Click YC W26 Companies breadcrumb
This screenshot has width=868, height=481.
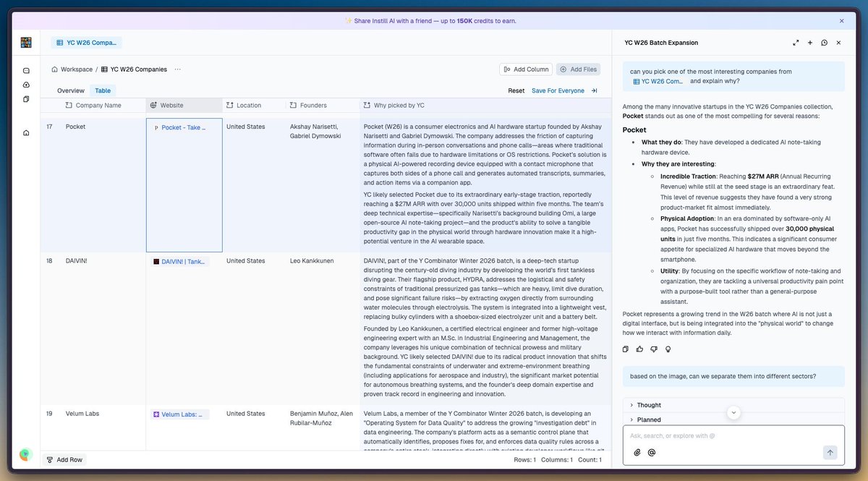(x=134, y=69)
